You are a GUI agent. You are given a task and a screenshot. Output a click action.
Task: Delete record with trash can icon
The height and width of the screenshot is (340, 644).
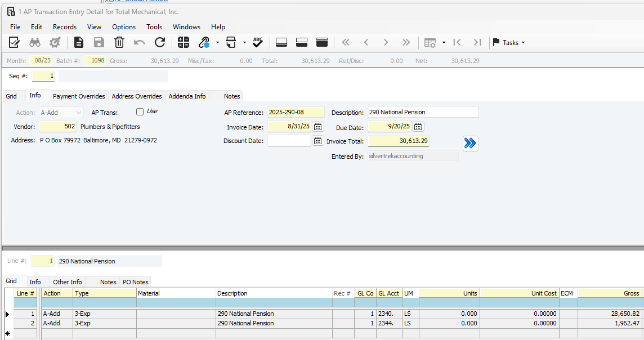(x=119, y=42)
